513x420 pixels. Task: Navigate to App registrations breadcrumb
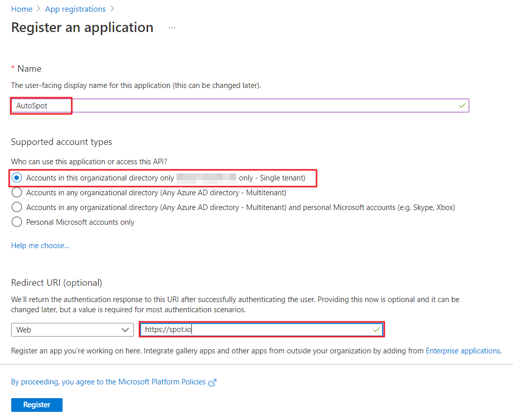[75, 9]
